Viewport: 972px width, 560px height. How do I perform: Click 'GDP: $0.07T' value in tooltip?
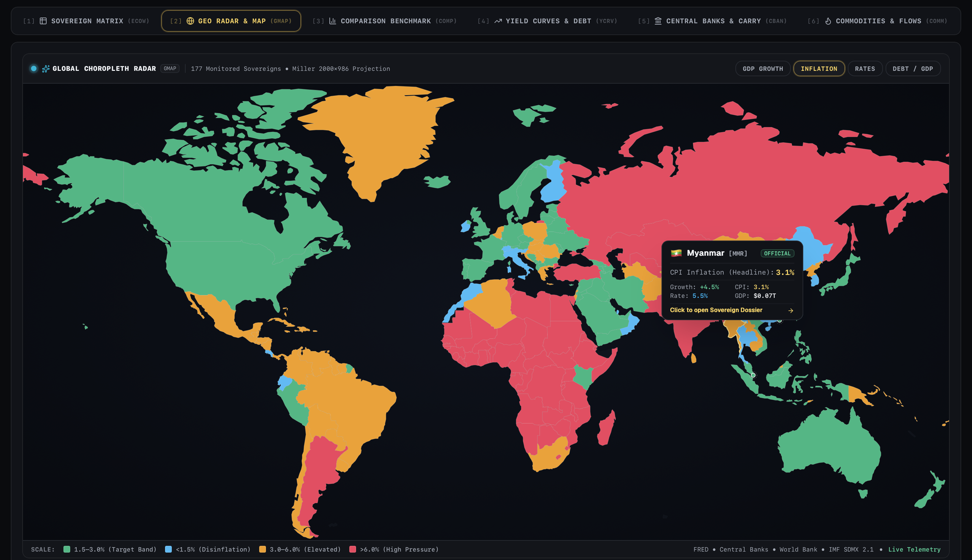pos(755,296)
